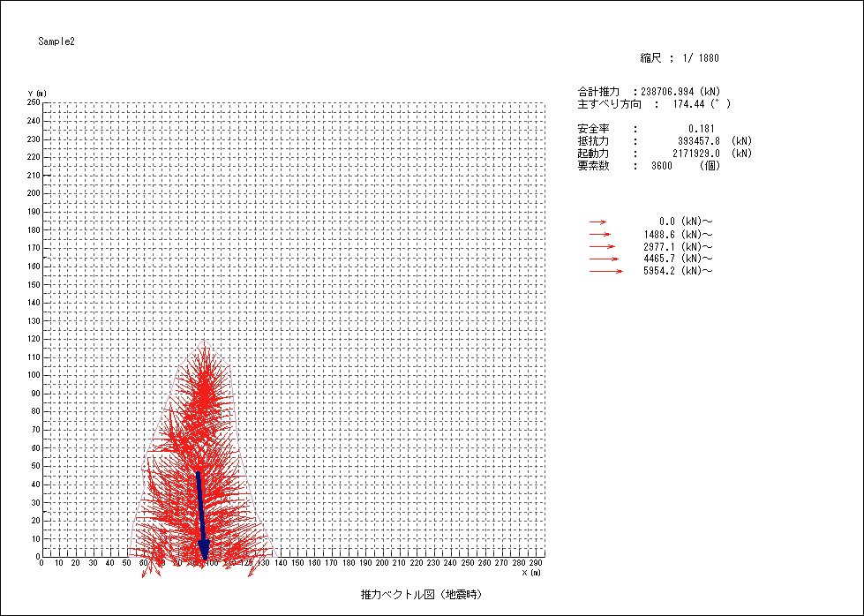Screen dimensions: 864x616
Task: Click the 2977.1 kN legend arrow
Action: point(602,246)
